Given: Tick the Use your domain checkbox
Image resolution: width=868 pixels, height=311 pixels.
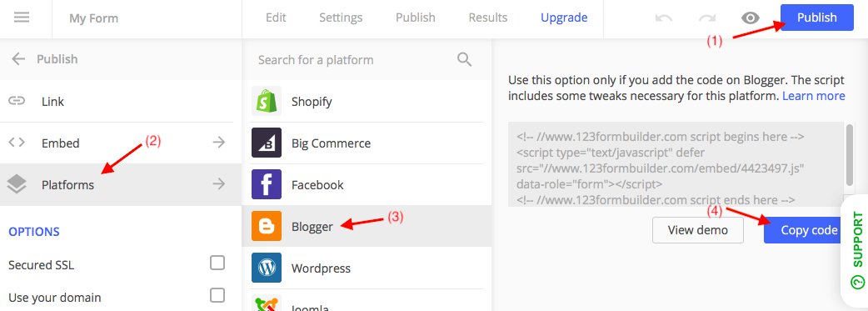Looking at the screenshot, I should click(217, 295).
